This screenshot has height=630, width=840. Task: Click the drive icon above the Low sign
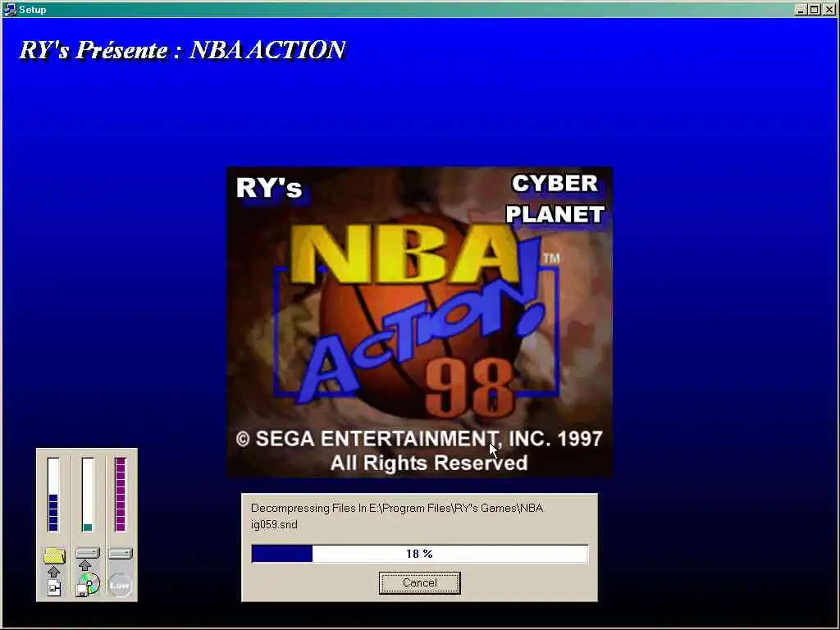click(121, 554)
